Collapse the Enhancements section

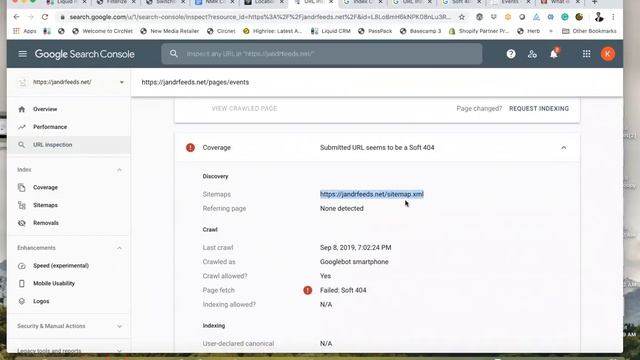tap(119, 248)
